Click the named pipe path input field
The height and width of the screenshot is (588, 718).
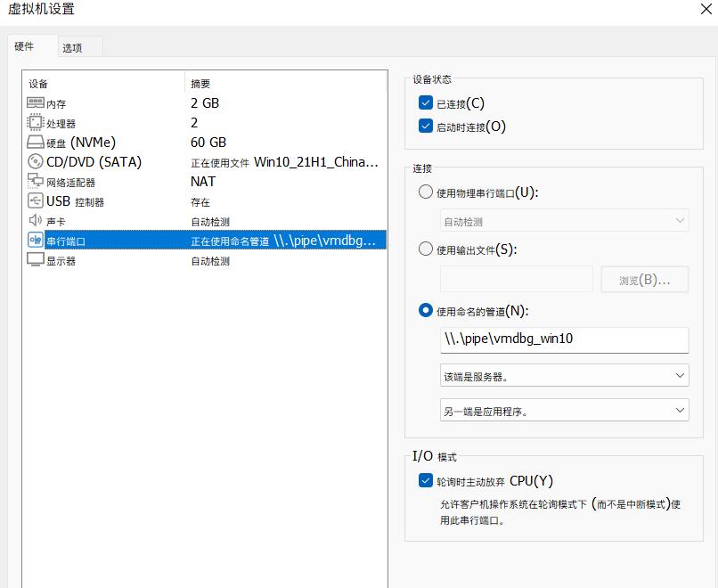pos(564,339)
